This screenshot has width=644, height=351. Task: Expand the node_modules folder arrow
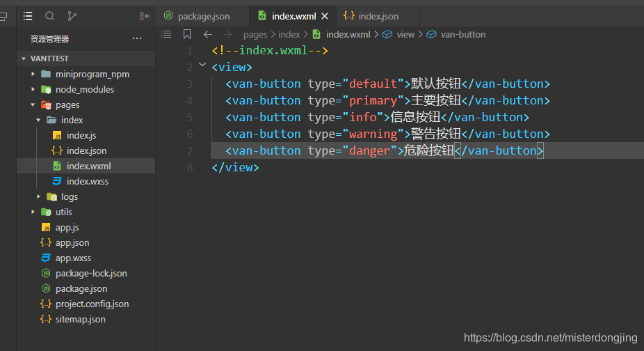coord(33,89)
